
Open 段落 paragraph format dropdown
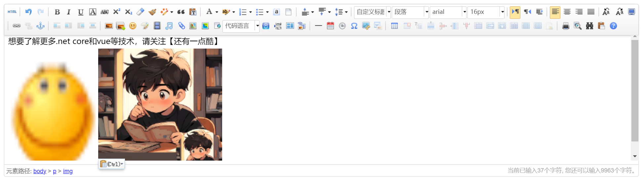(410, 12)
